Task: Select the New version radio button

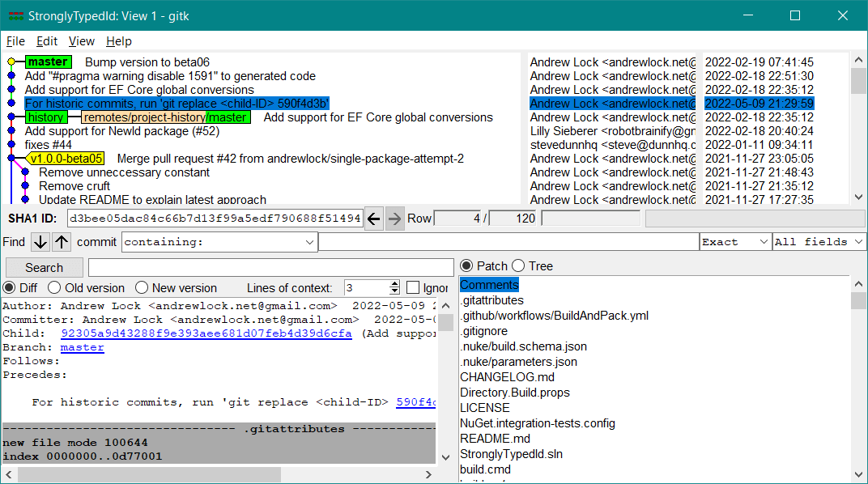Action: [142, 287]
